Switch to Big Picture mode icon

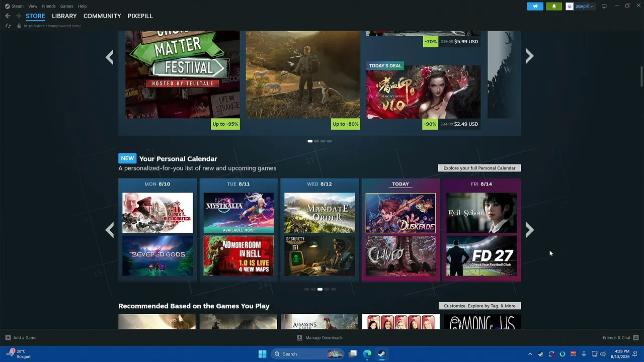pos(604,6)
